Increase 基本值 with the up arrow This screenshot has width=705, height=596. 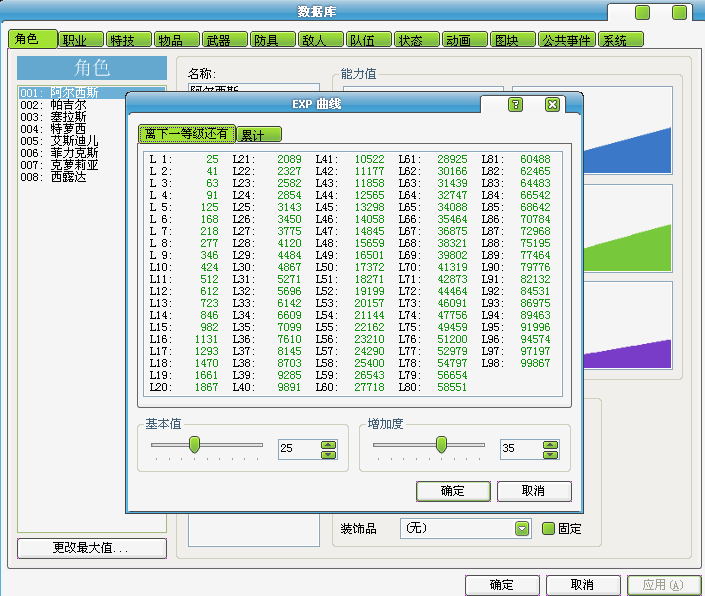click(x=329, y=445)
